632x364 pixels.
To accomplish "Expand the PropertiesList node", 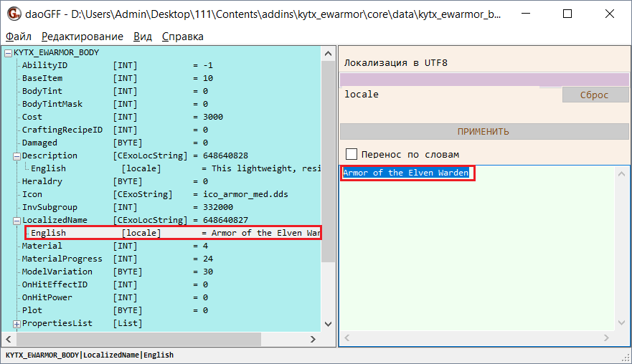I will click(x=16, y=324).
